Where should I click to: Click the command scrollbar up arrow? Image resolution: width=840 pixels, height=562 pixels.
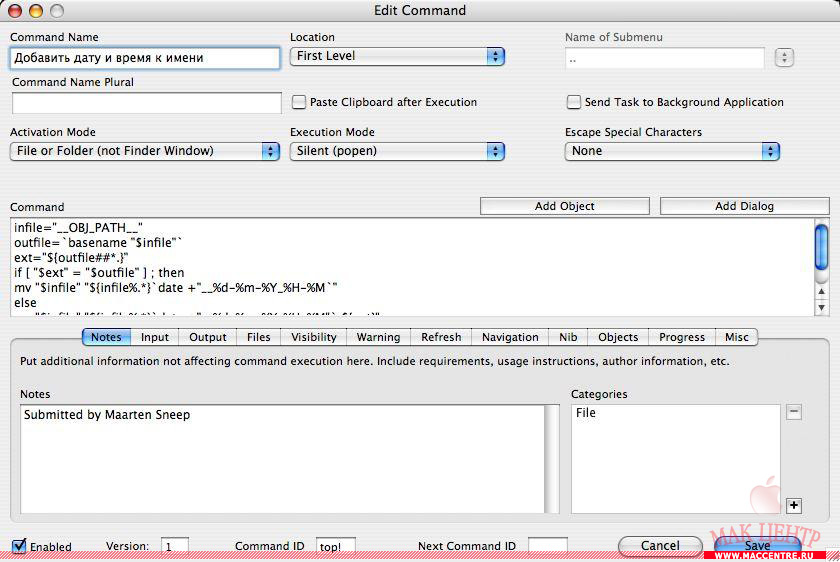click(x=821, y=292)
